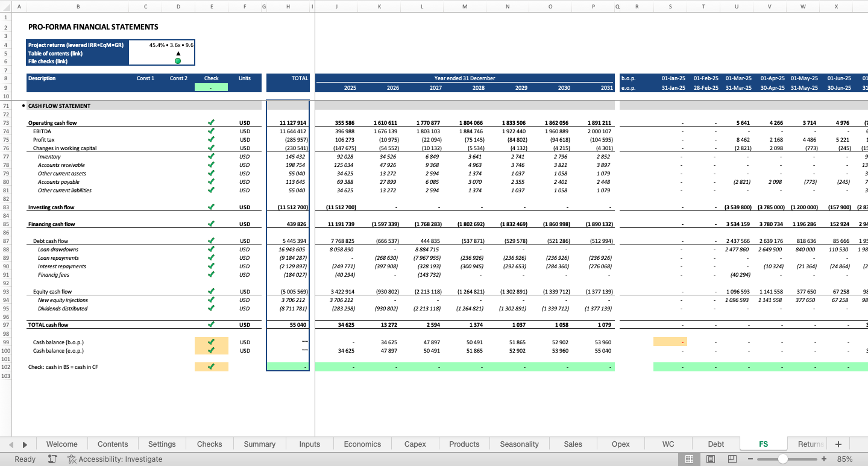This screenshot has height=466, width=868.
Task: Click the check mark for cash in BS check
Action: [x=211, y=367]
